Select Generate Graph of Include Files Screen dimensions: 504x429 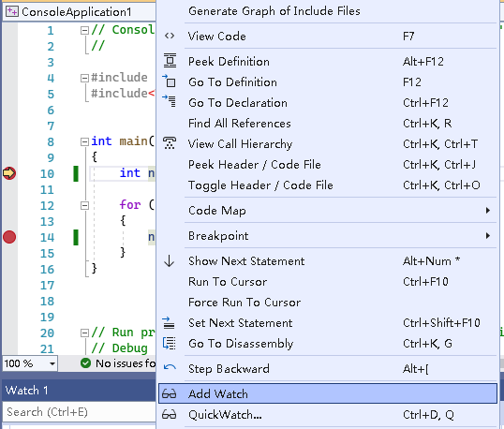[x=328, y=11]
